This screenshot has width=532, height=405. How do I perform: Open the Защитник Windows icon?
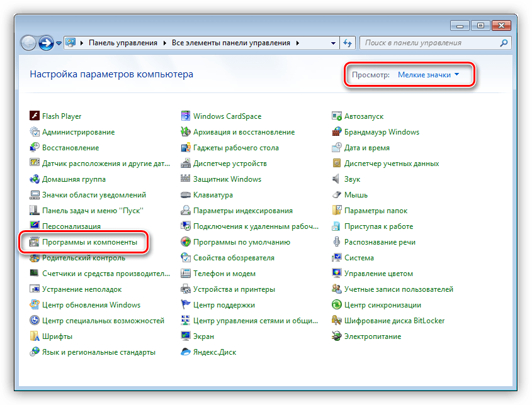click(x=186, y=179)
